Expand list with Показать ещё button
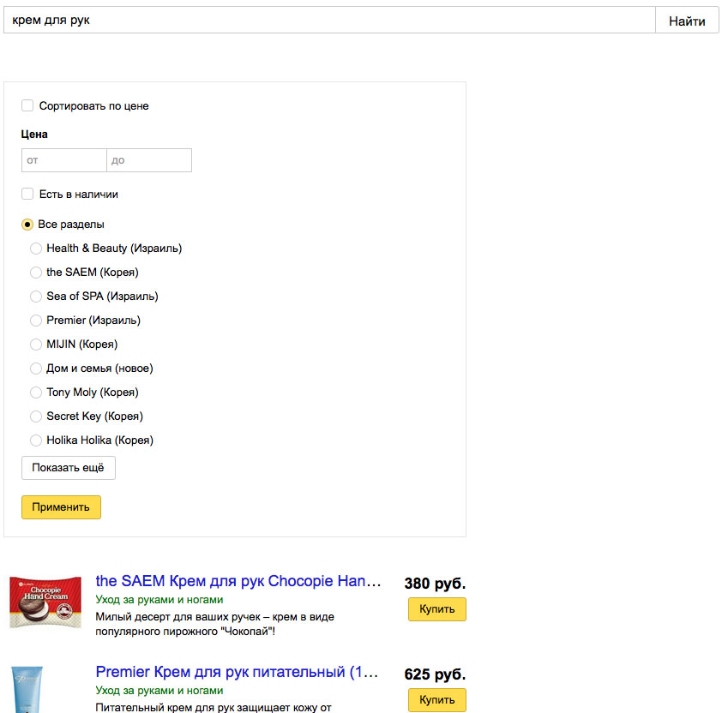 (x=69, y=468)
